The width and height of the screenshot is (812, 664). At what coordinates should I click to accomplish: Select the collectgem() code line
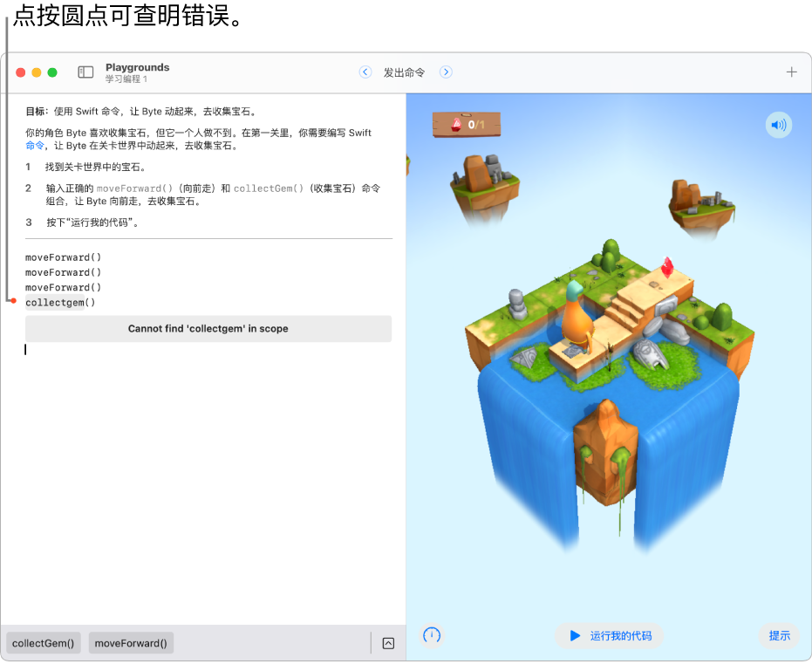click(60, 303)
